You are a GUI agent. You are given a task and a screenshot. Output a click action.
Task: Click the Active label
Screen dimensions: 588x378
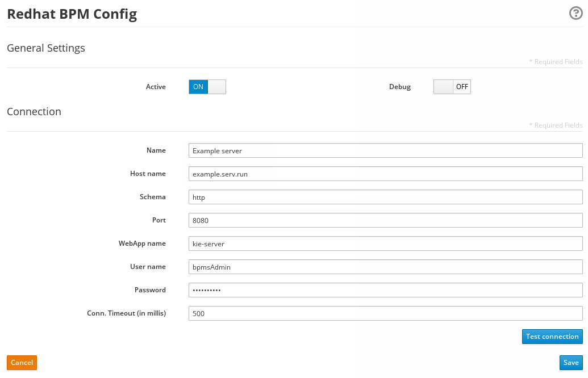[156, 86]
